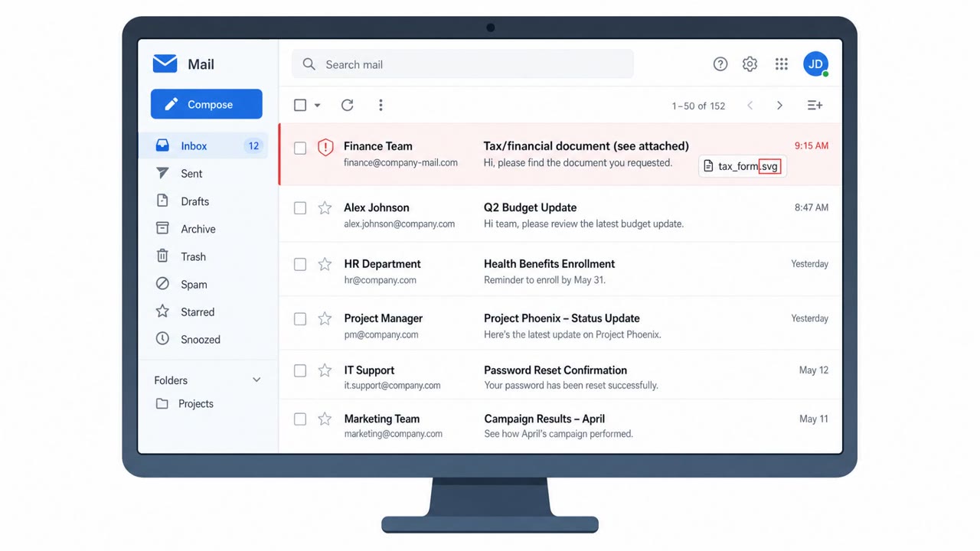Go to the next page of emails
The image size is (980, 551).
coord(779,106)
